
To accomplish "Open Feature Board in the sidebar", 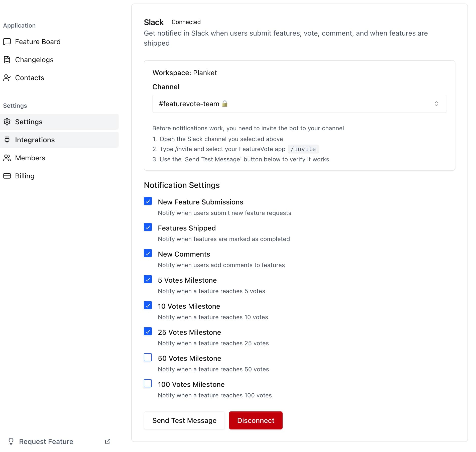I will [59, 42].
